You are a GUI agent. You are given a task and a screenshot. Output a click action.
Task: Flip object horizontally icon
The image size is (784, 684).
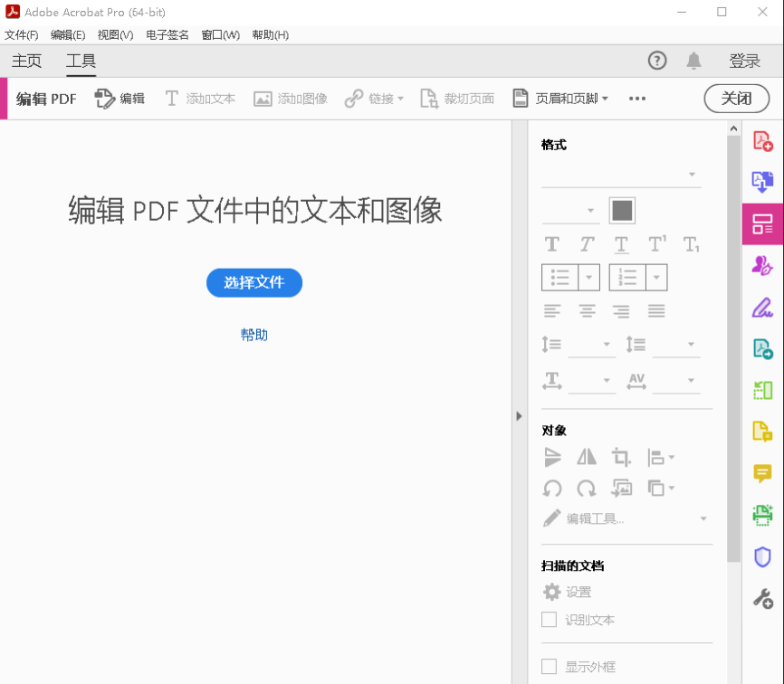[587, 457]
